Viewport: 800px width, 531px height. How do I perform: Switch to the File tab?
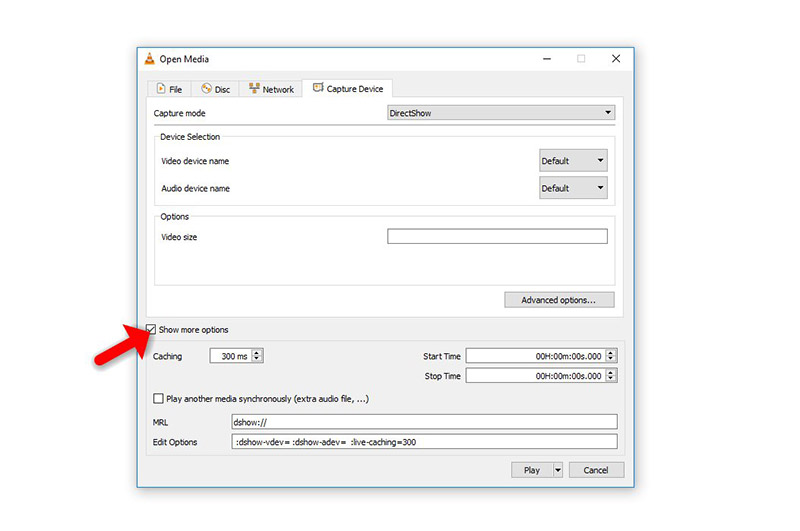tap(169, 89)
